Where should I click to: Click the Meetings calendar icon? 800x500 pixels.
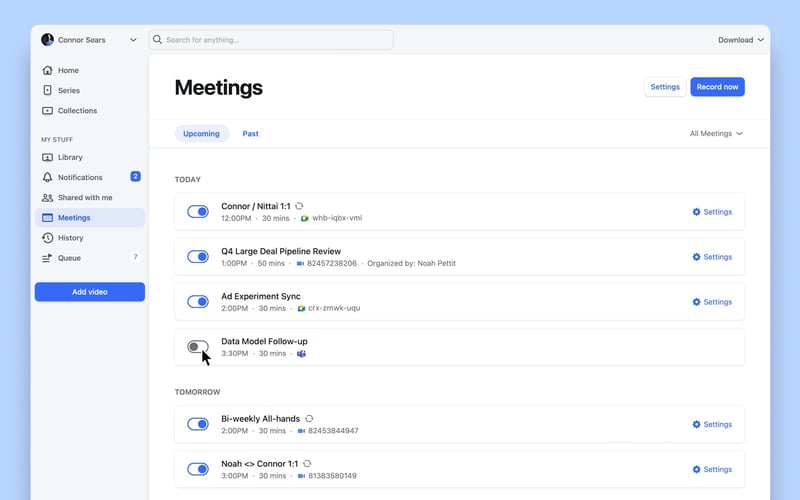(47, 218)
